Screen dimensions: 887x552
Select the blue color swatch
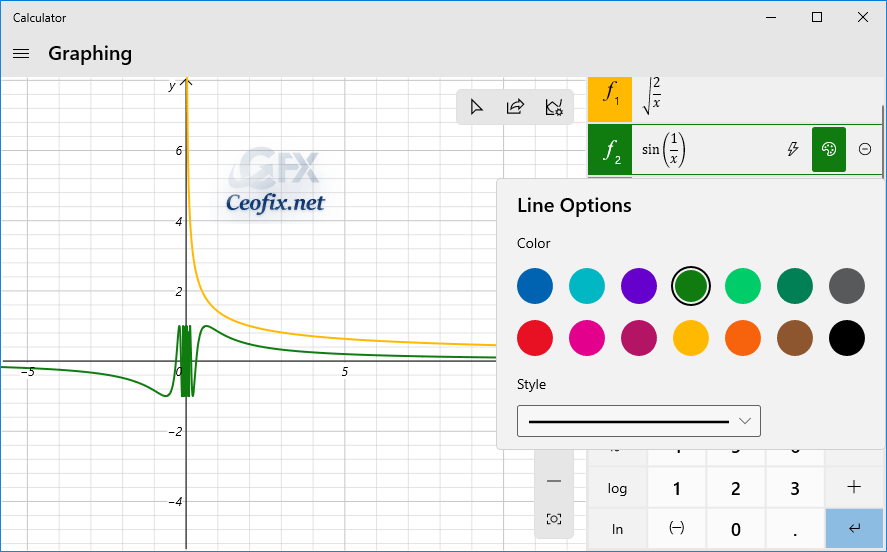(x=535, y=286)
